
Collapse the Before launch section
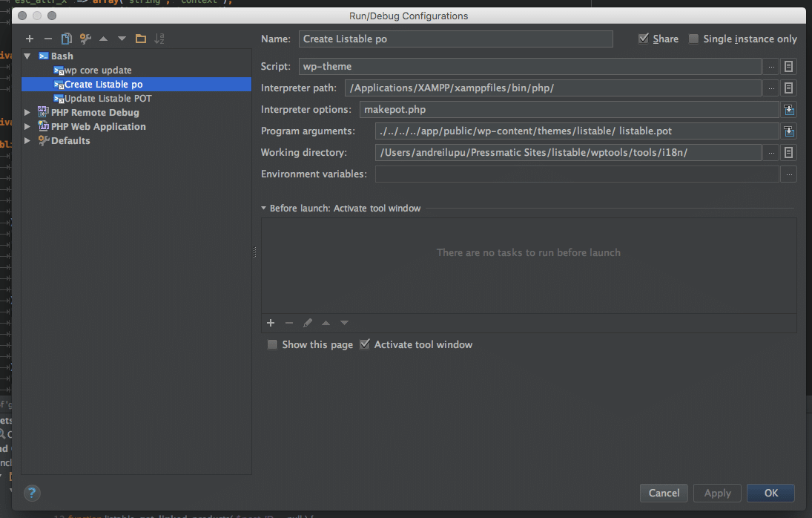click(263, 209)
